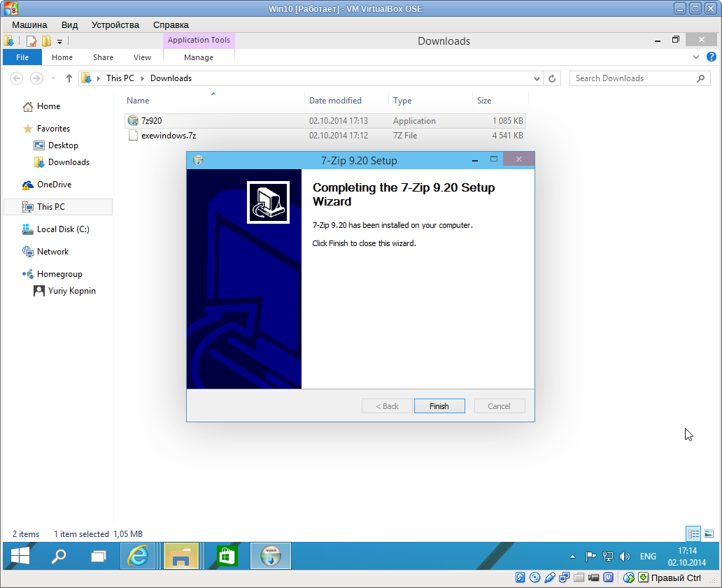The image size is (722, 588).
Task: Switch to the Share ribbon tab
Action: (103, 57)
